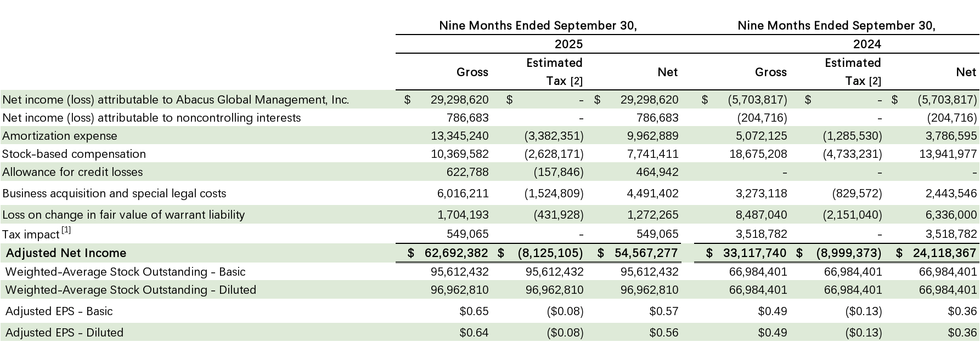Select the 2025 column year header
This screenshot has width=980, height=342.
tap(568, 44)
